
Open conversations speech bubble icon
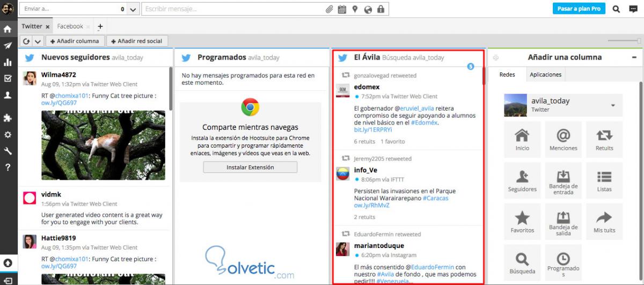(634, 9)
